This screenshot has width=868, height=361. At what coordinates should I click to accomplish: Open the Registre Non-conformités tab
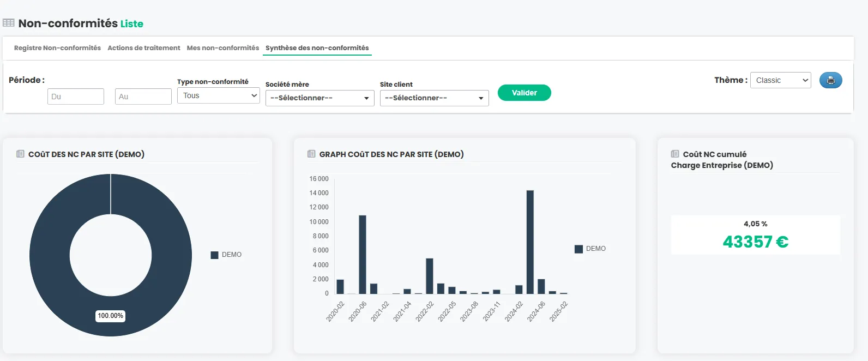pyautogui.click(x=57, y=48)
